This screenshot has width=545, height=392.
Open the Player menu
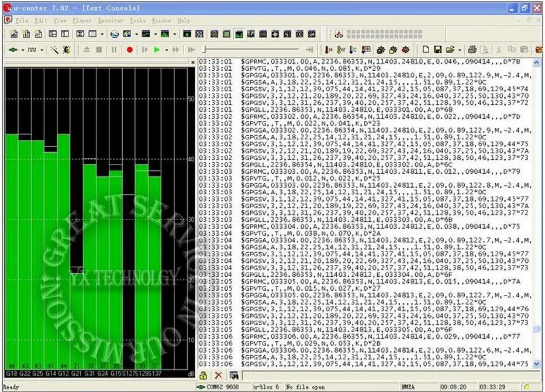tap(82, 20)
